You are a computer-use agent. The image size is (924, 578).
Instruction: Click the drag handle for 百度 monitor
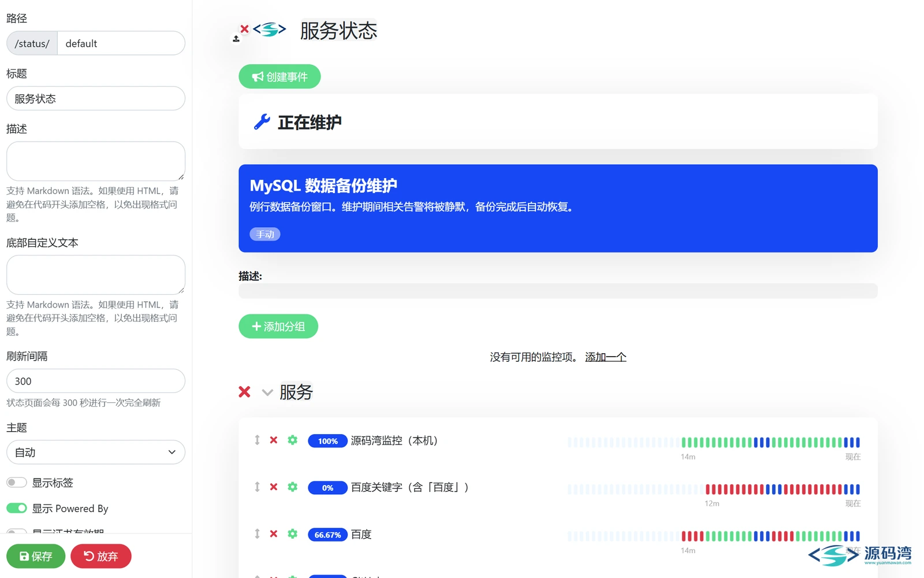click(257, 533)
